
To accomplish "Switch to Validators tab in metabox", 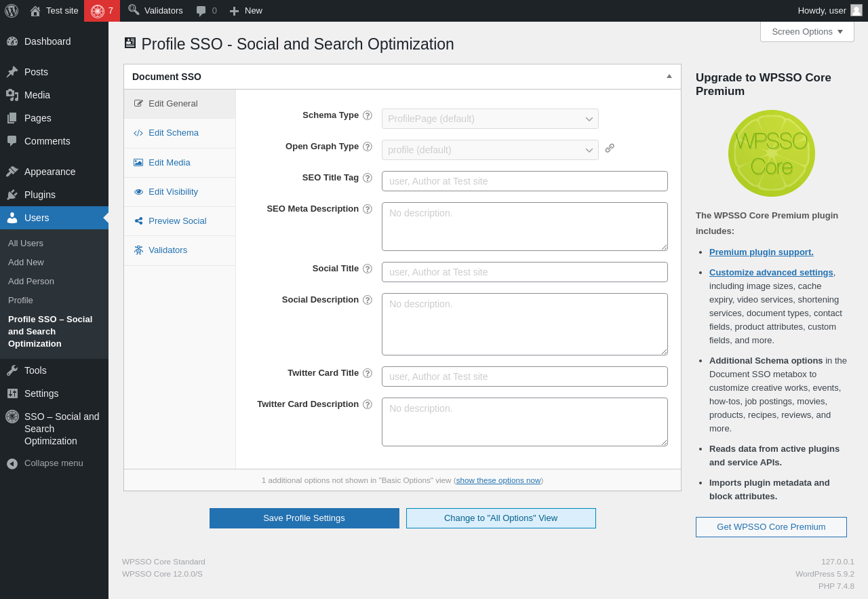I will pos(180,250).
